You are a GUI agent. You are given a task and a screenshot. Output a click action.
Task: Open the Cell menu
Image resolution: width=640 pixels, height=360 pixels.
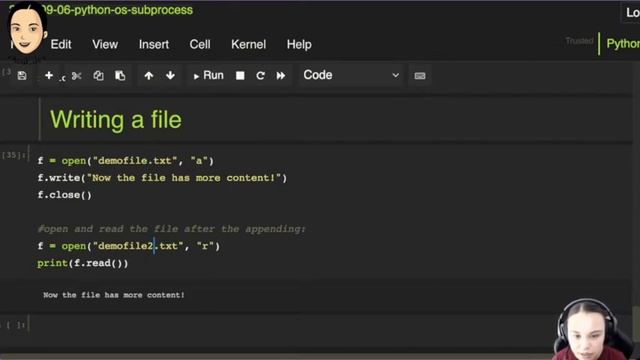pos(200,44)
